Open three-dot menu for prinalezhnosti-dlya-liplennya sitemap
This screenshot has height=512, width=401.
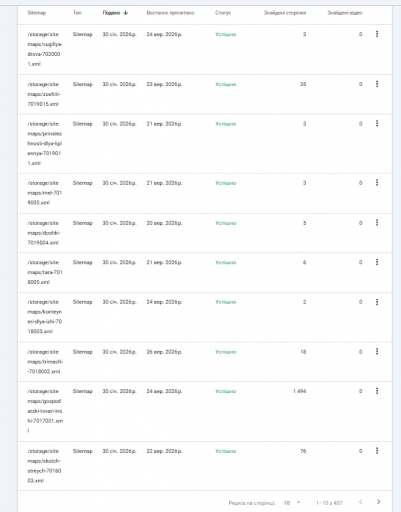pyautogui.click(x=377, y=123)
